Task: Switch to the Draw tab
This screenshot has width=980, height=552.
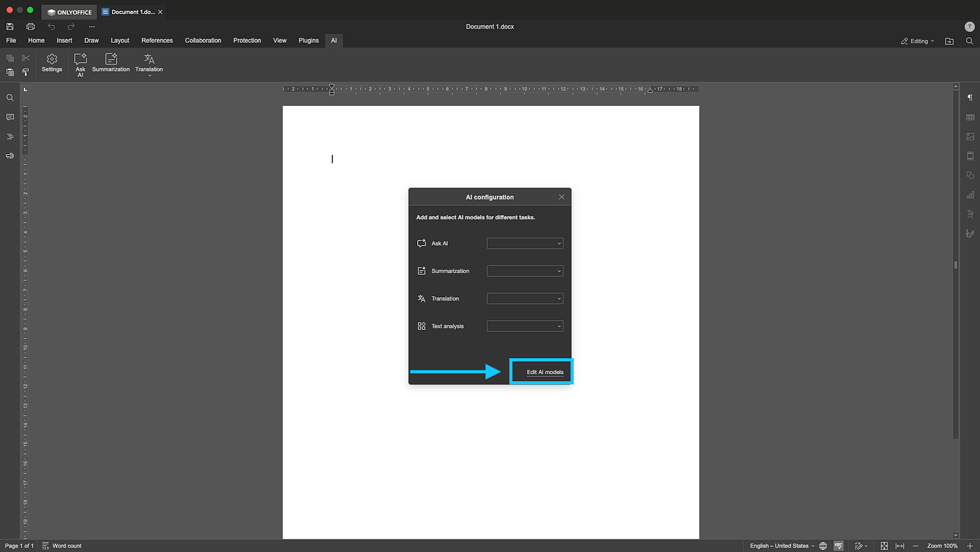Action: [x=92, y=41]
